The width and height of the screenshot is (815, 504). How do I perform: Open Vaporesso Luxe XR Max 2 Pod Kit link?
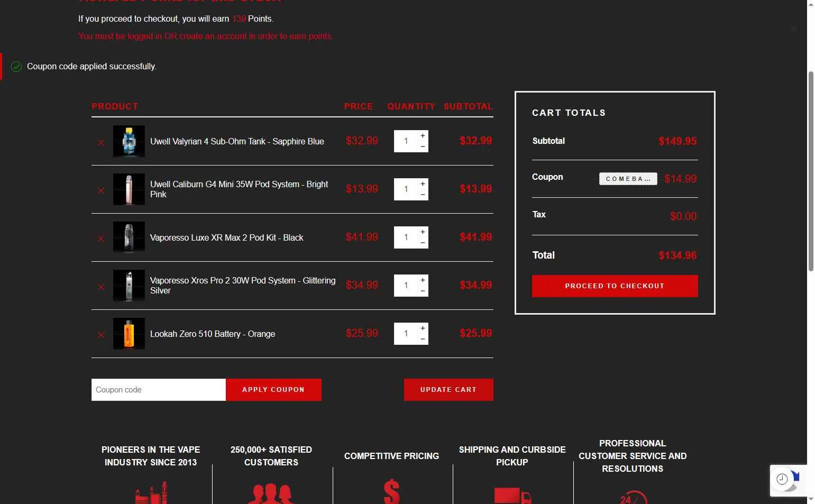tap(226, 238)
